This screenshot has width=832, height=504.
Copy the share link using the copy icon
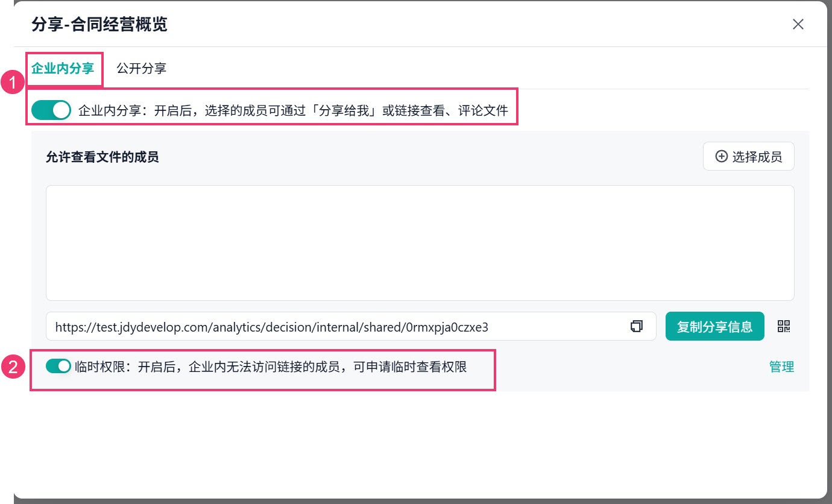[637, 326]
